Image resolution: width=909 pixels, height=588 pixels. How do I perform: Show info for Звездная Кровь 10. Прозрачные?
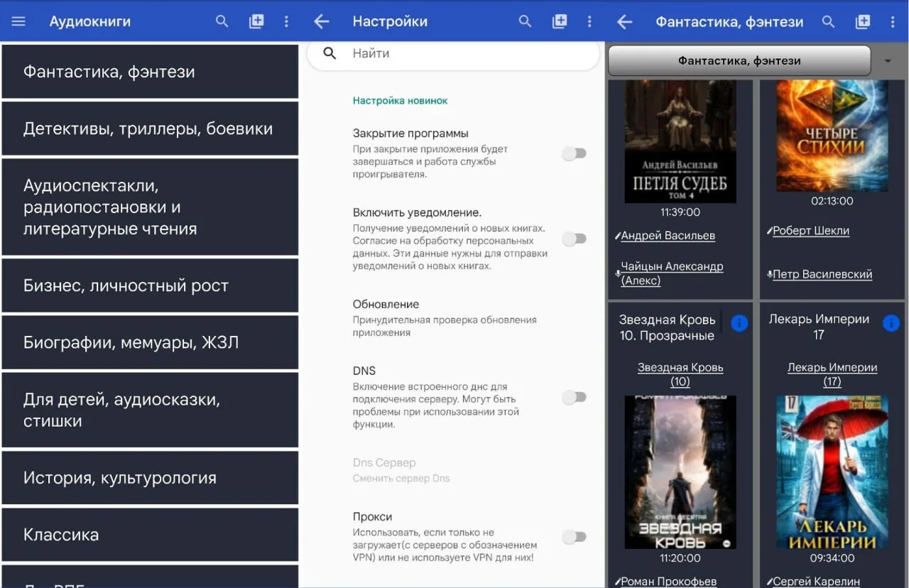coord(739,323)
